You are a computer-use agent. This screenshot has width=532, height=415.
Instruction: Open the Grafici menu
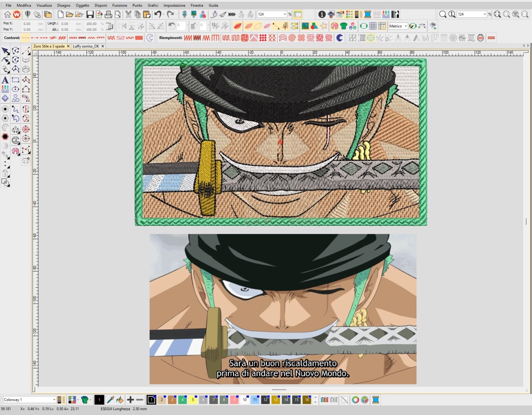coord(153,5)
